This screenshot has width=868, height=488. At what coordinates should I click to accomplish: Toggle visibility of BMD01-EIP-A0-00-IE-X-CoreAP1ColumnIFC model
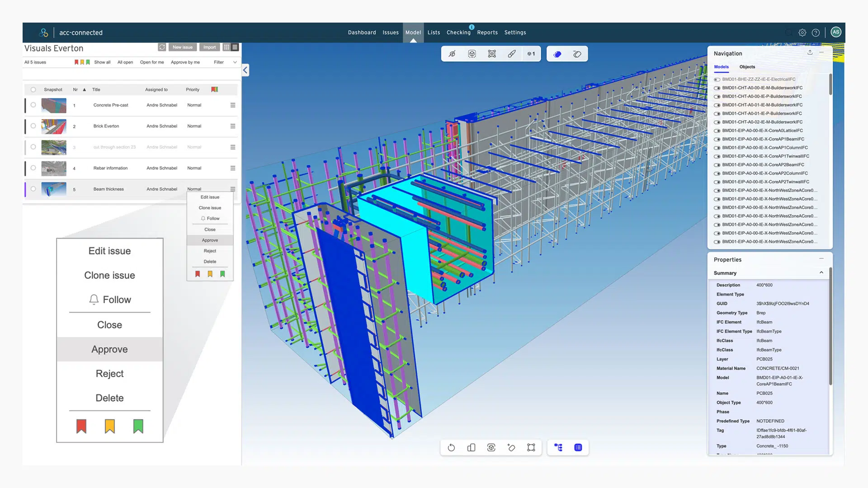point(717,148)
